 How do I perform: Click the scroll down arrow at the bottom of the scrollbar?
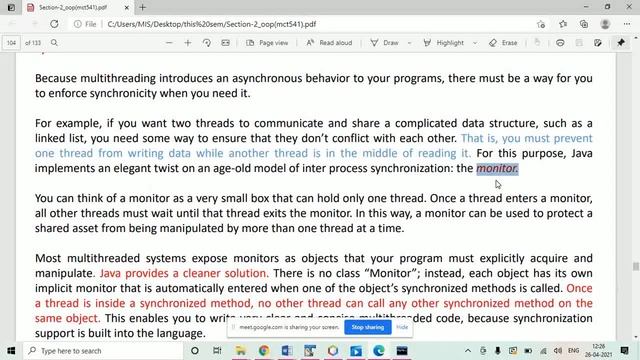point(636,337)
